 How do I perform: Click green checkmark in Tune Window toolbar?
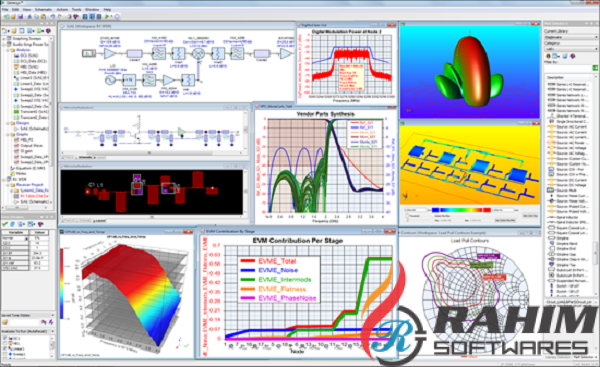click(5, 224)
